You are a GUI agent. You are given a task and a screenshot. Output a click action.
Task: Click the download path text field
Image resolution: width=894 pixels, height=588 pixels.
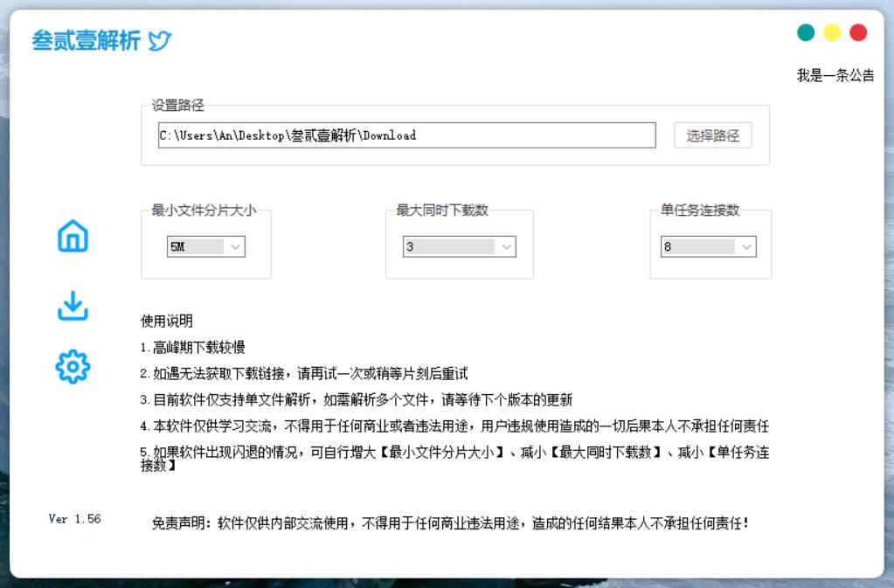click(406, 135)
